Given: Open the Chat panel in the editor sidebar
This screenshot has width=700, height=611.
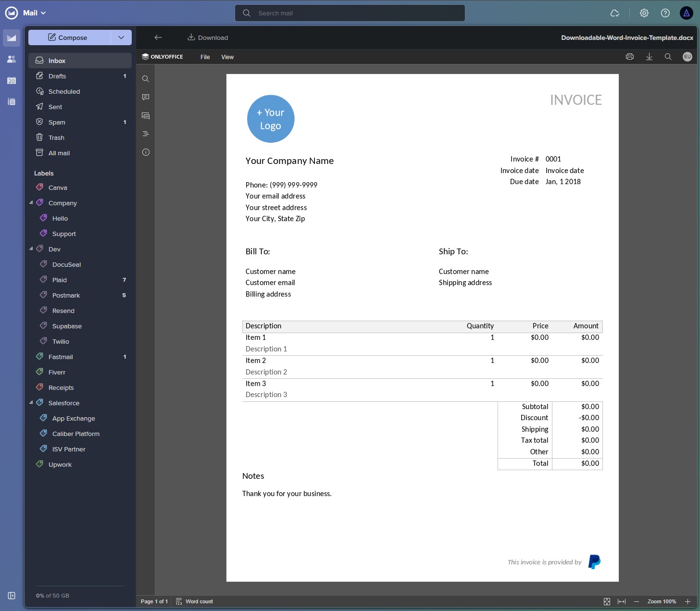Looking at the screenshot, I should [x=146, y=116].
